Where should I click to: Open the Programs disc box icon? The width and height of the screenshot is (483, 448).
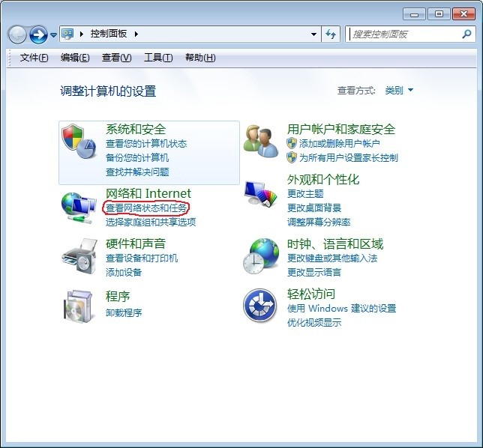coord(79,306)
